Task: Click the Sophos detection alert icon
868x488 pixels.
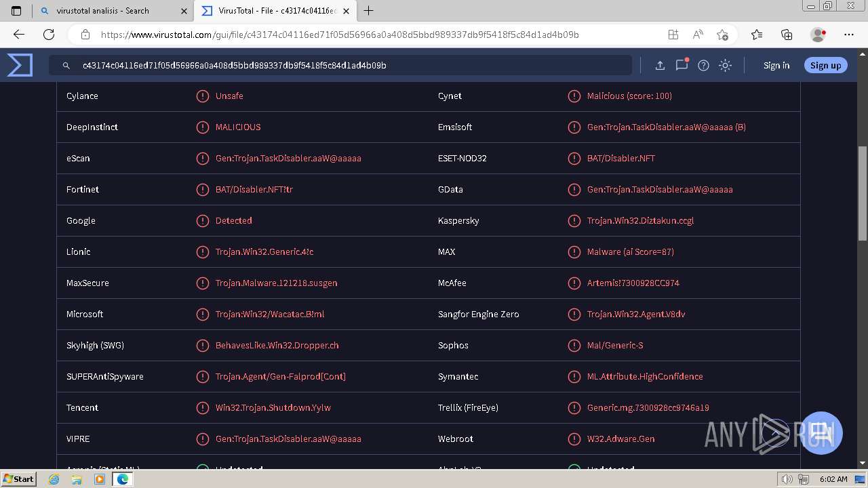Action: tap(574, 345)
